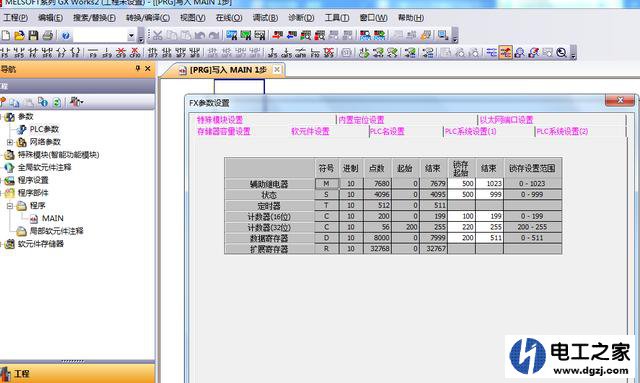The height and width of the screenshot is (383, 640).
Task: Click the Save floppy disk icon
Action: point(33,36)
